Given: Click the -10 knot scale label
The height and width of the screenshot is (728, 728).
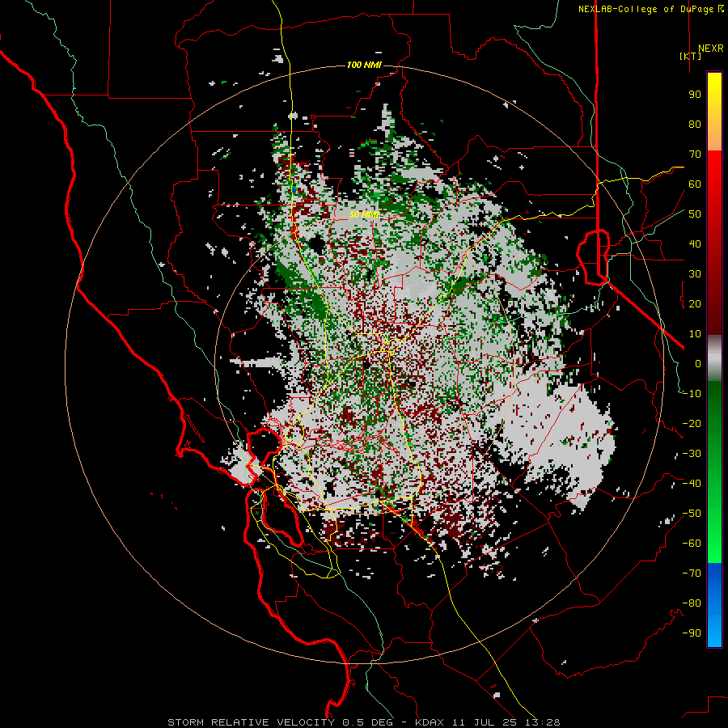Looking at the screenshot, I should click(692, 394).
